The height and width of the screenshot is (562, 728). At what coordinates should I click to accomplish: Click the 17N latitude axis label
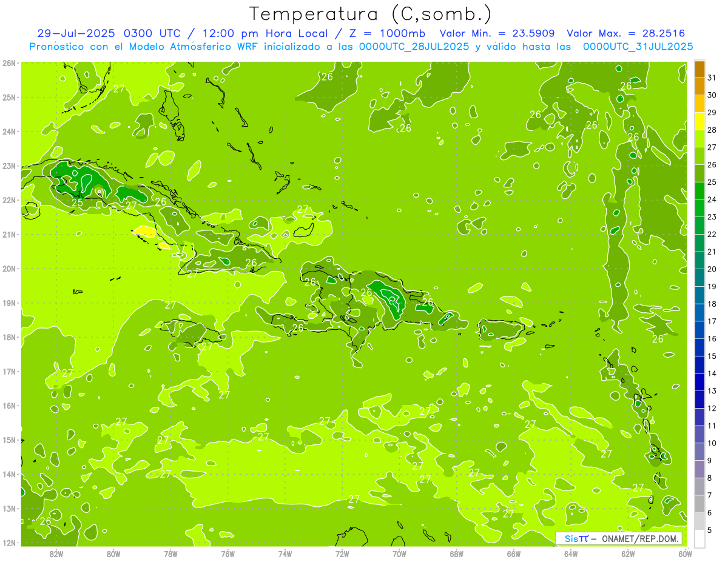[x=8, y=372]
